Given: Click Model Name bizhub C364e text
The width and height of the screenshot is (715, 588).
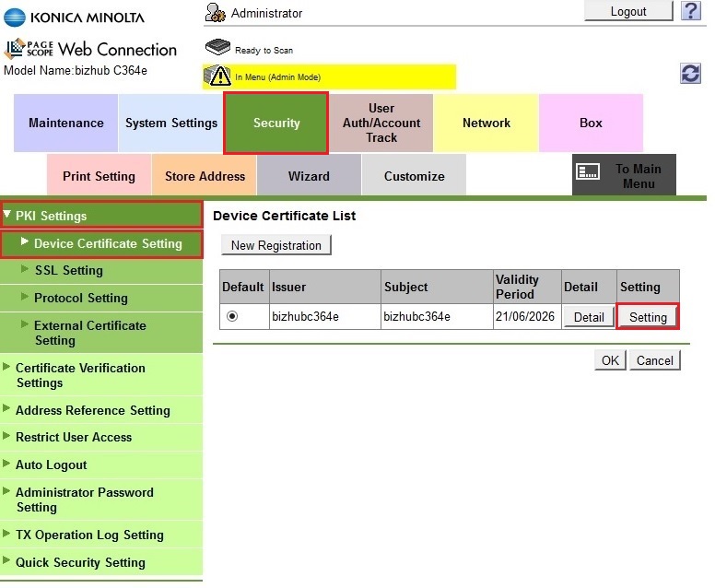Looking at the screenshot, I should coord(76,71).
